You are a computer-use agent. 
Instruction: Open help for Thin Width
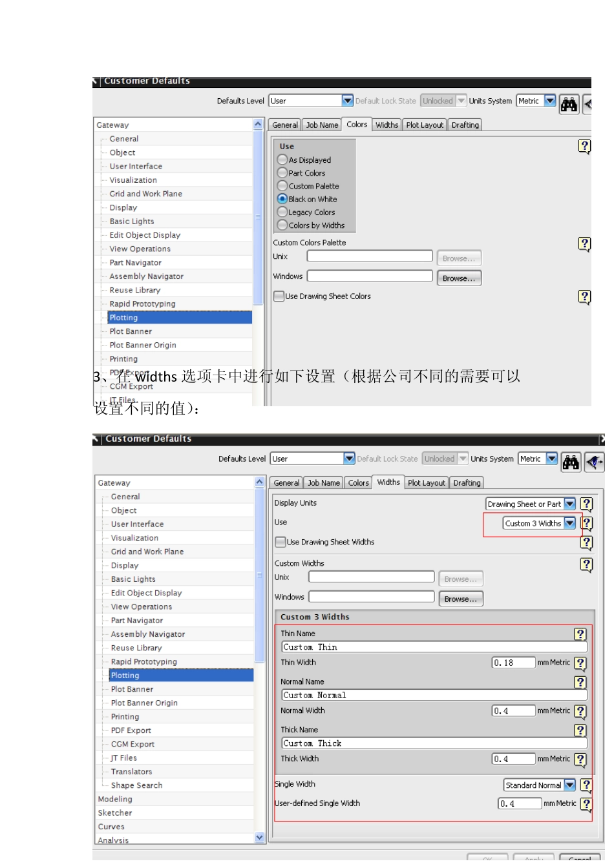[x=580, y=663]
